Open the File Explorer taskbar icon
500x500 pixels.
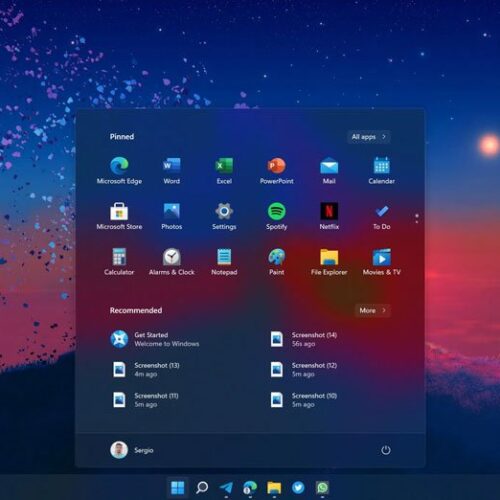[274, 488]
